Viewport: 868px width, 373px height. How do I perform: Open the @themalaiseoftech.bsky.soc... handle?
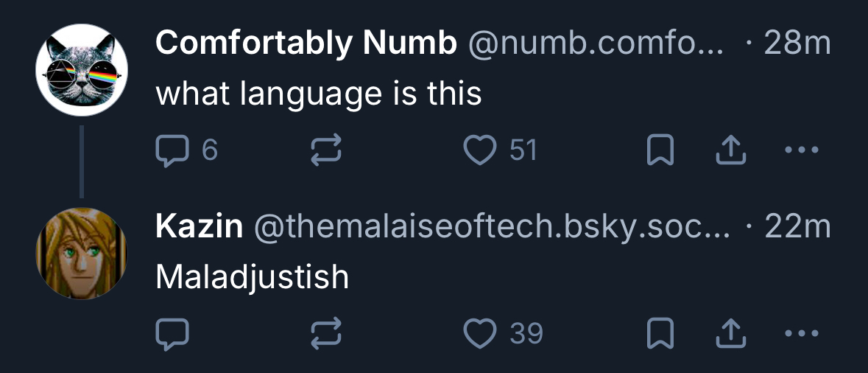pyautogui.click(x=492, y=227)
